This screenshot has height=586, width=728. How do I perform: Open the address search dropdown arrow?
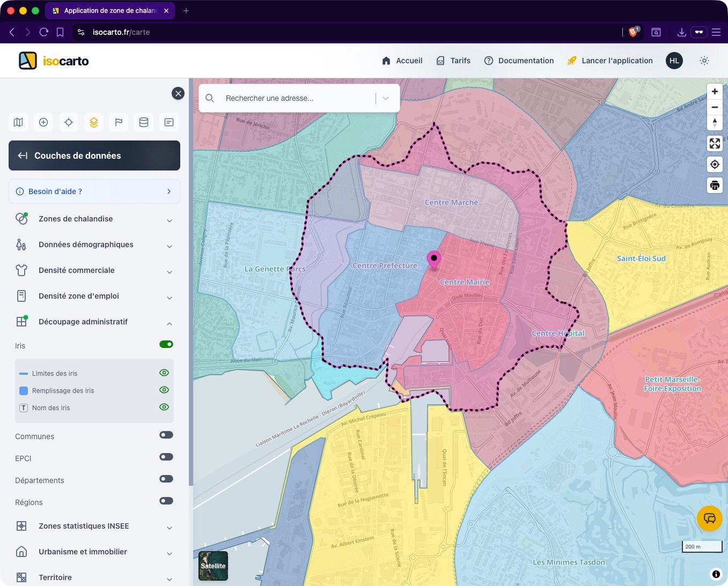pos(386,98)
